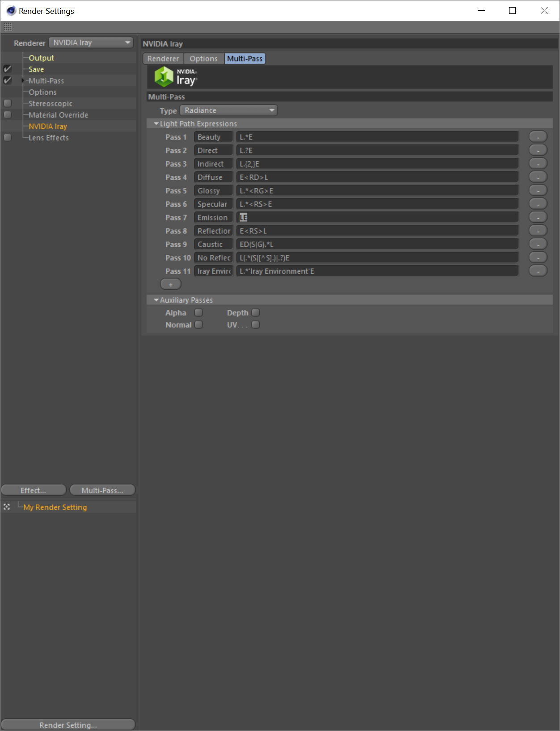Edit the Pass 2 Direct name field

(x=214, y=151)
